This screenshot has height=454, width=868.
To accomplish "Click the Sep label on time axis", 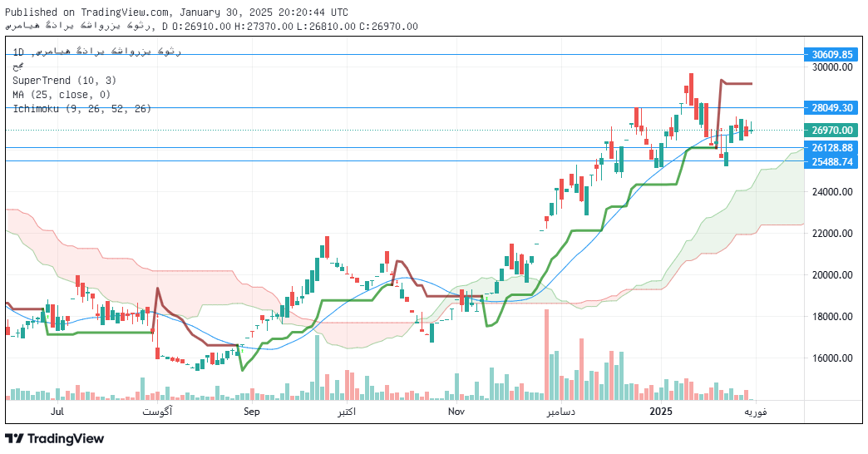I will point(251,412).
